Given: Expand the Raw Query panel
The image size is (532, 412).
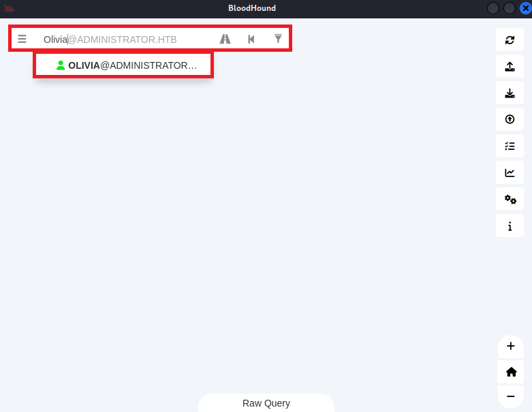Looking at the screenshot, I should pyautogui.click(x=266, y=403).
